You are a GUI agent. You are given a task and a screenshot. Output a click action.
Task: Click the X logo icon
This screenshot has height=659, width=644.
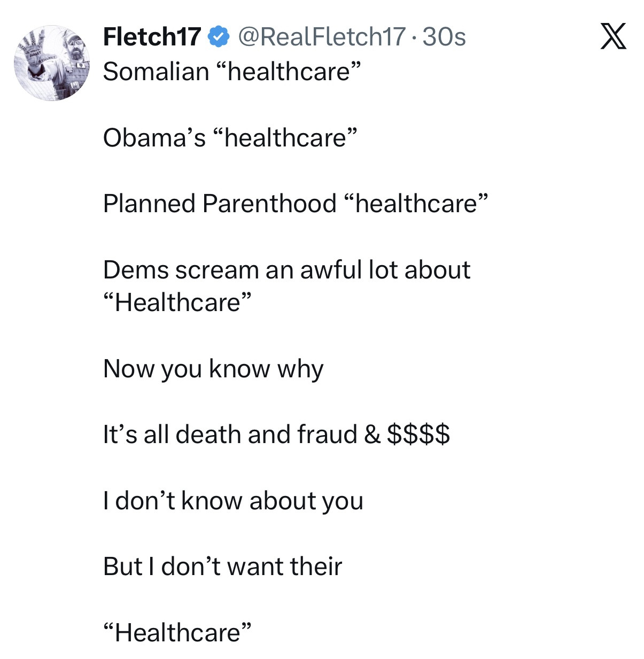click(x=613, y=37)
